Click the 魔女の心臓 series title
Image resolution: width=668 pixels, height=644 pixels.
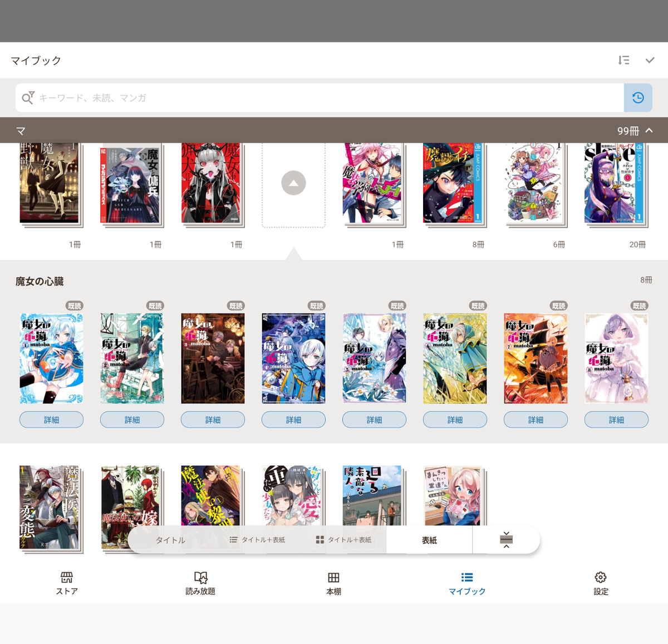(x=40, y=281)
